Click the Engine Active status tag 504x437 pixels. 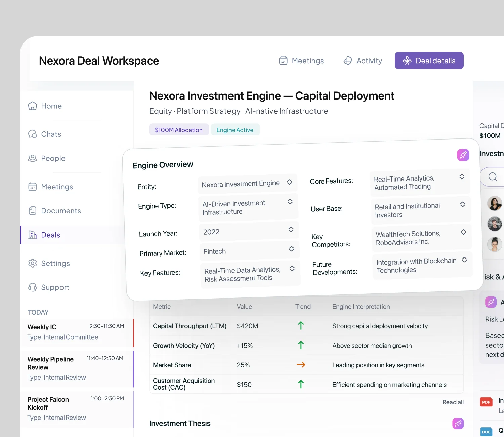(x=235, y=130)
